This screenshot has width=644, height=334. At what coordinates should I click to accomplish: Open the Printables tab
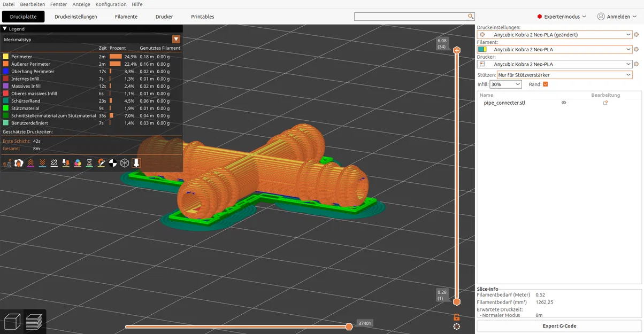pos(203,17)
